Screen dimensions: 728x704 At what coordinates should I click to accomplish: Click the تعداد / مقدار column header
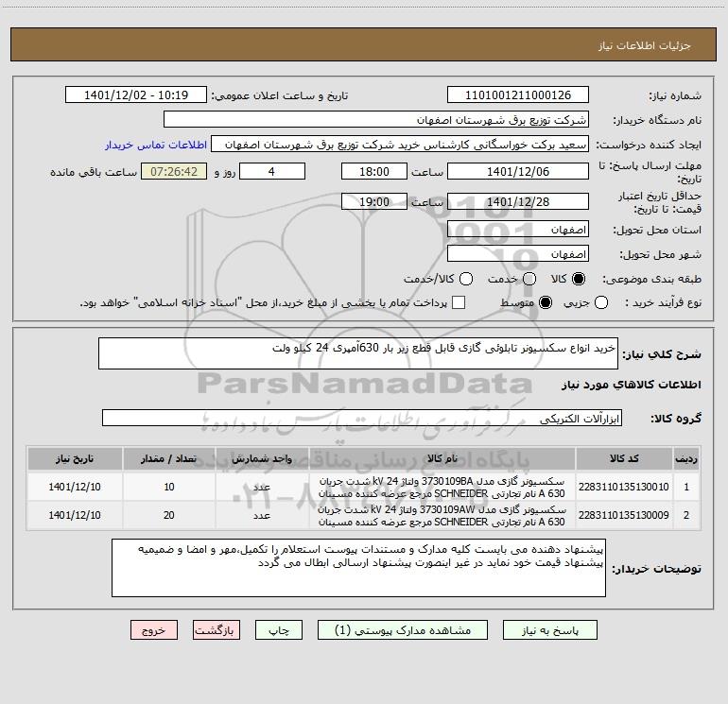(x=169, y=458)
